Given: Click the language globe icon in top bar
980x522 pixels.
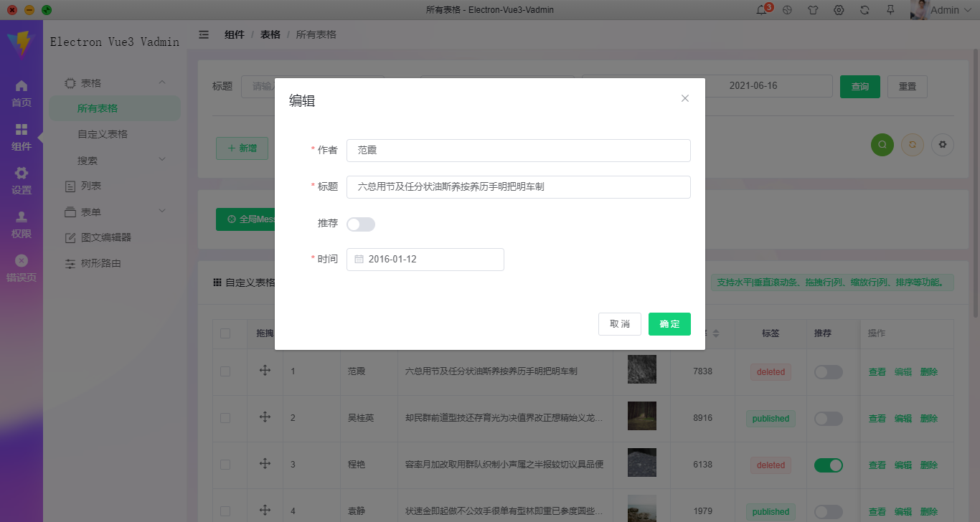Looking at the screenshot, I should point(786,10).
